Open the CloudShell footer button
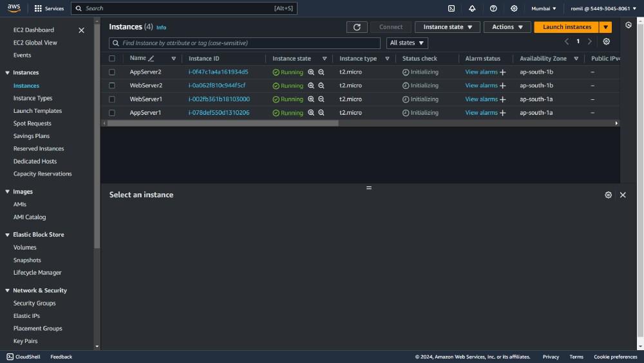The image size is (644, 363). click(23, 357)
